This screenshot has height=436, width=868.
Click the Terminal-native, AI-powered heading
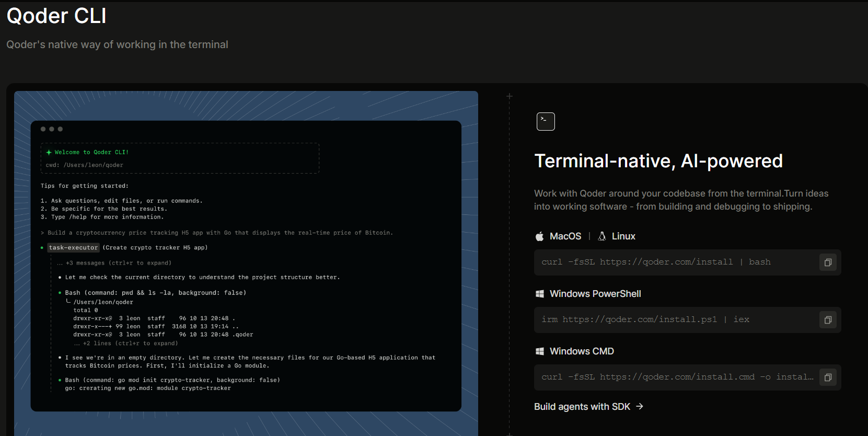[658, 161]
